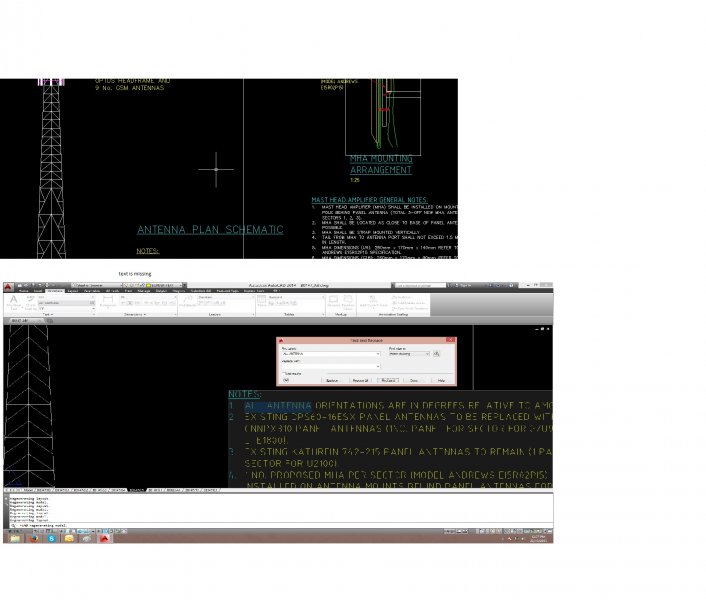Click the title bar search box

(x=420, y=285)
